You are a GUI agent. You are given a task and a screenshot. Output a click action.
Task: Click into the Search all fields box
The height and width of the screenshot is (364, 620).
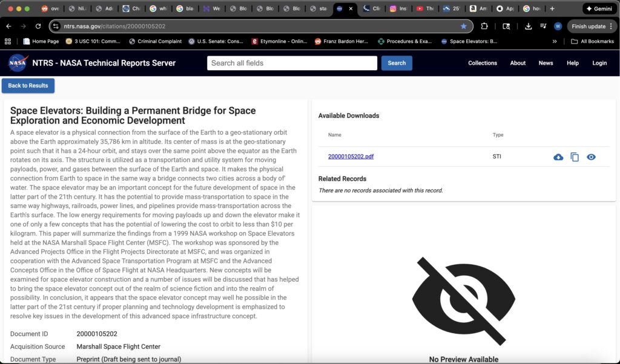click(x=292, y=63)
